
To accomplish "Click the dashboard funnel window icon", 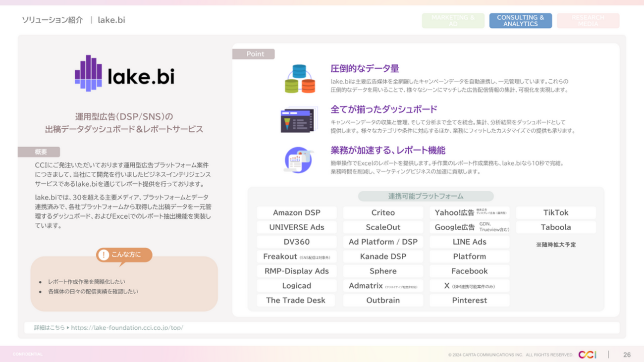I will (299, 120).
